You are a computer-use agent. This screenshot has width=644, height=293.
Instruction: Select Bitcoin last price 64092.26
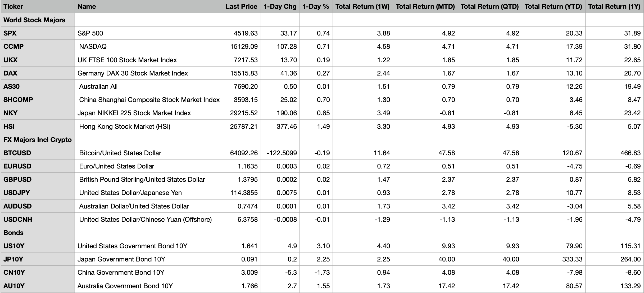click(x=242, y=153)
